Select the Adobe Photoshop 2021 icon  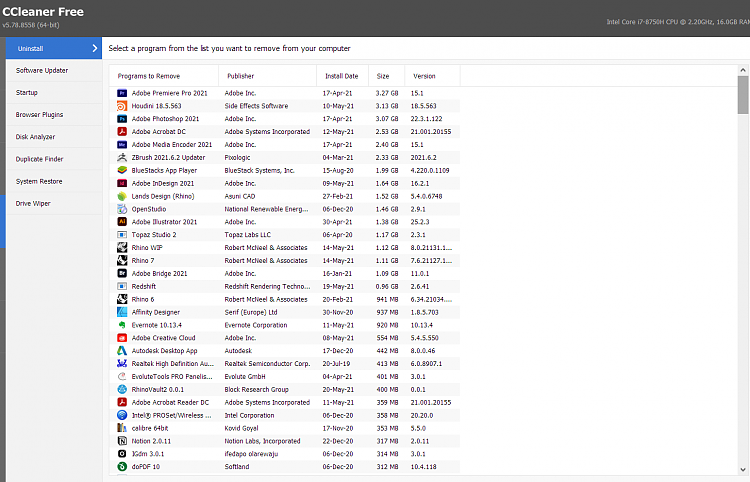(x=122, y=119)
